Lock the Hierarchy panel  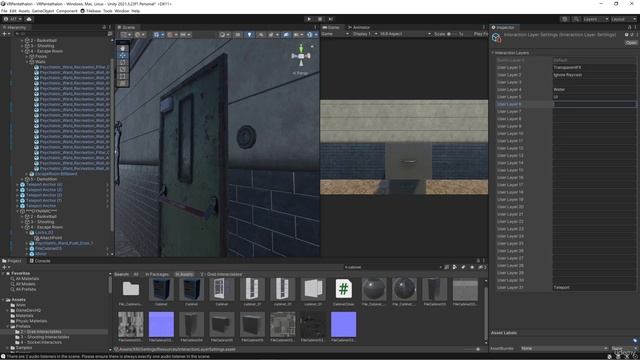tap(104, 27)
